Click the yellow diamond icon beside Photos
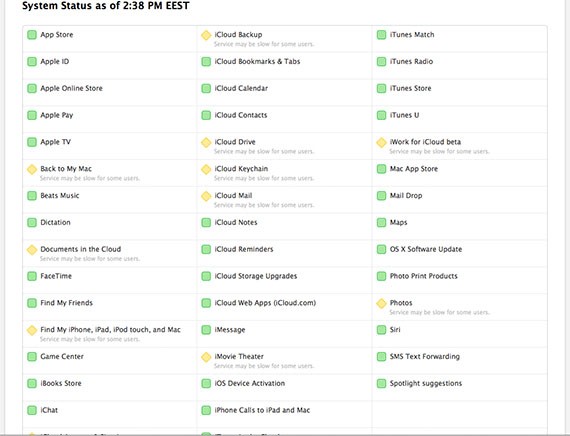The image size is (570, 436). pyautogui.click(x=381, y=303)
